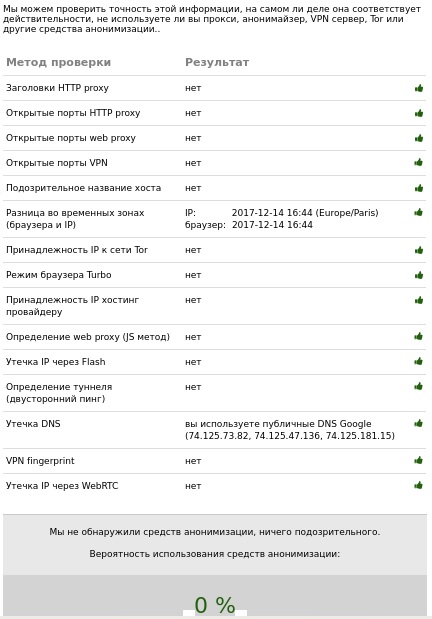Click thumbs-up icon for Разница во временных зонах
This screenshot has height=619, width=432.
419,212
